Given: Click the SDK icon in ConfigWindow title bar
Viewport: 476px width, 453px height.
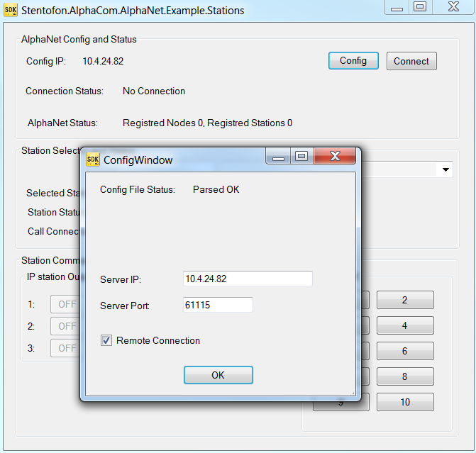Looking at the screenshot, I should tap(93, 160).
